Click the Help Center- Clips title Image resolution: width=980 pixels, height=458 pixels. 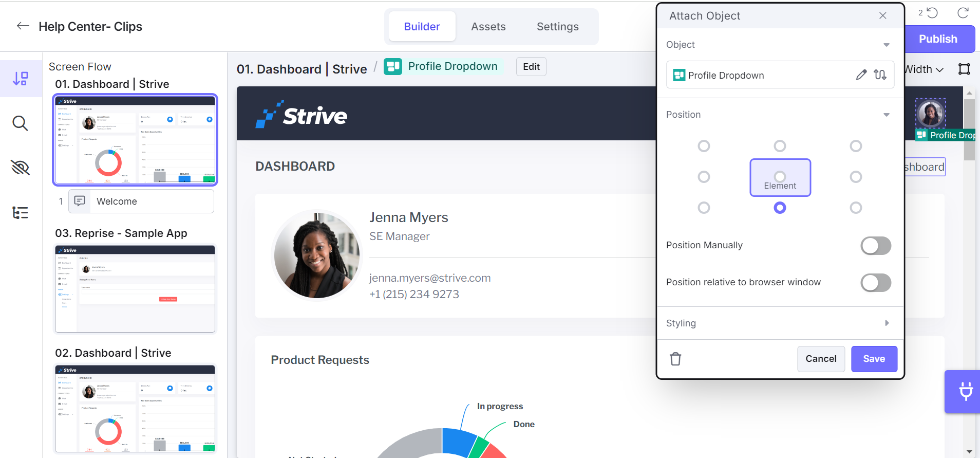tap(90, 27)
